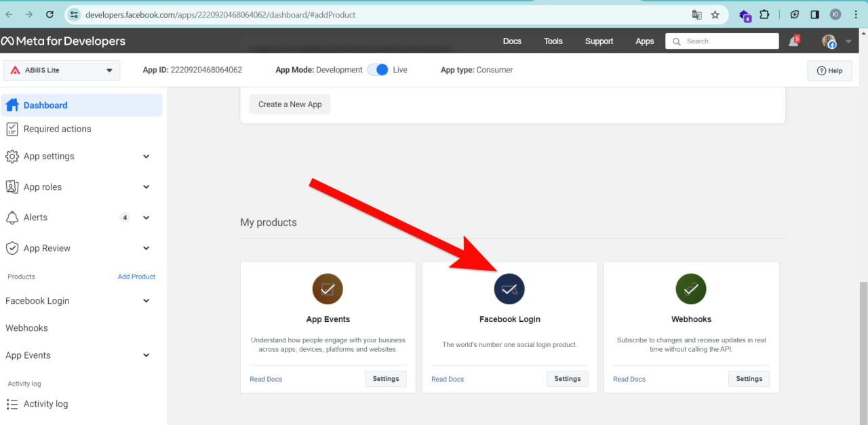Expand the App roles section

(x=146, y=187)
